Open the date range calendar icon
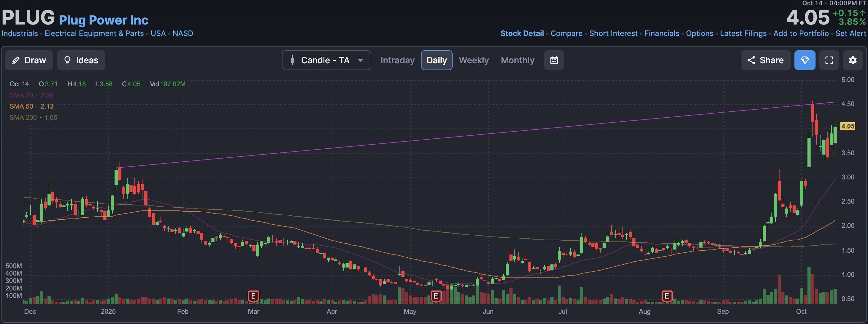 554,60
